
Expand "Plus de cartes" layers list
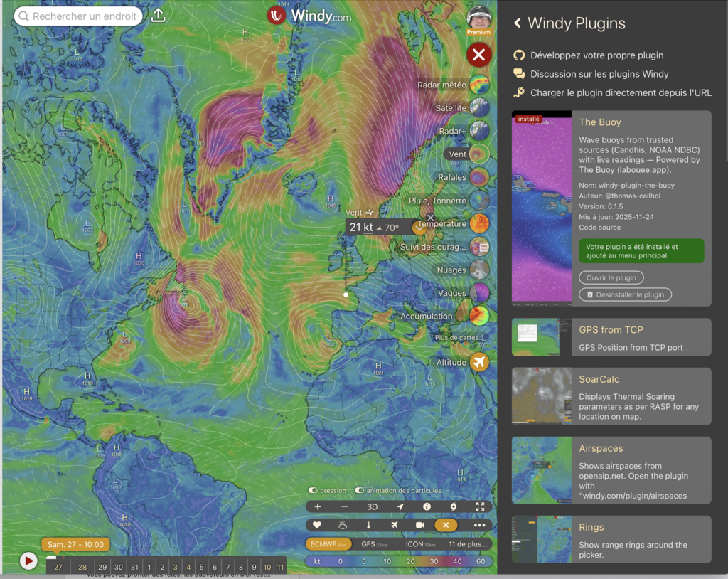[x=461, y=337]
